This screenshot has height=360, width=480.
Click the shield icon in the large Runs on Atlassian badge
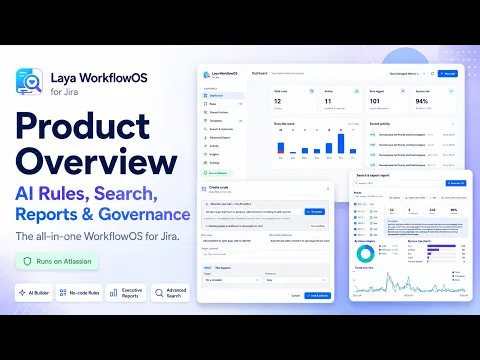pyautogui.click(x=27, y=261)
